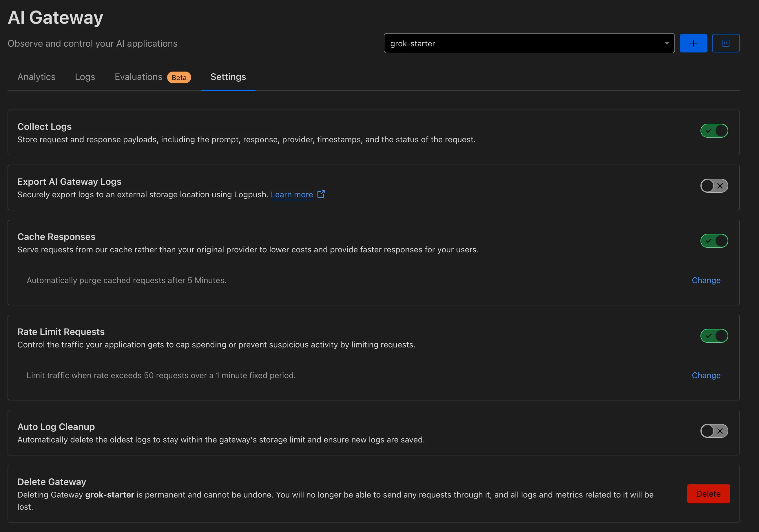Open the Logs tab
This screenshot has height=532, width=759.
85,77
